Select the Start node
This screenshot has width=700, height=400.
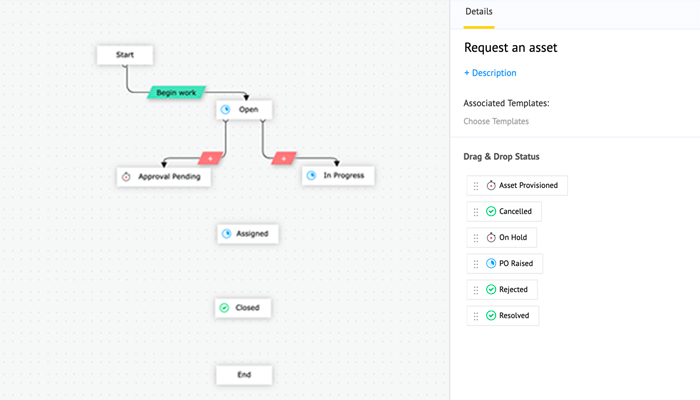tap(125, 55)
